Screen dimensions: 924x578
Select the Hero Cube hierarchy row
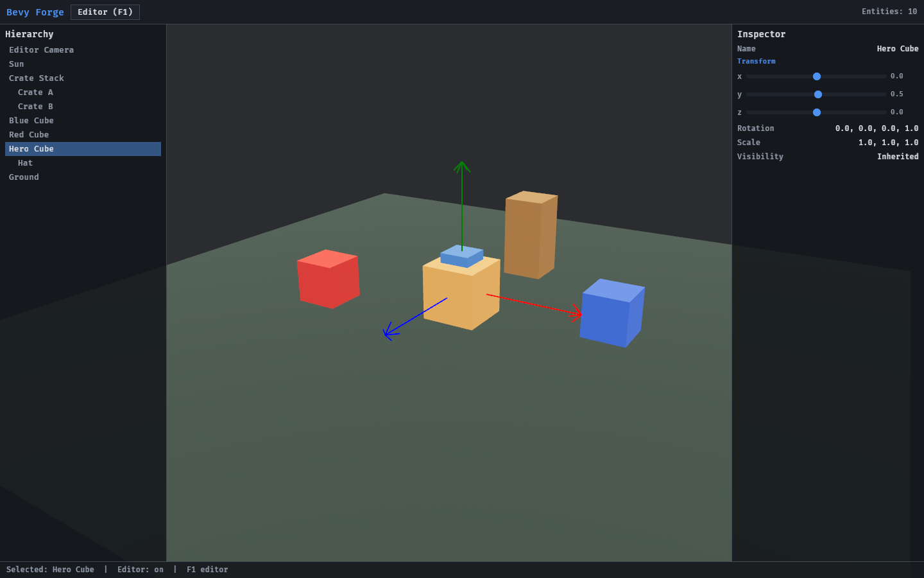click(x=83, y=149)
